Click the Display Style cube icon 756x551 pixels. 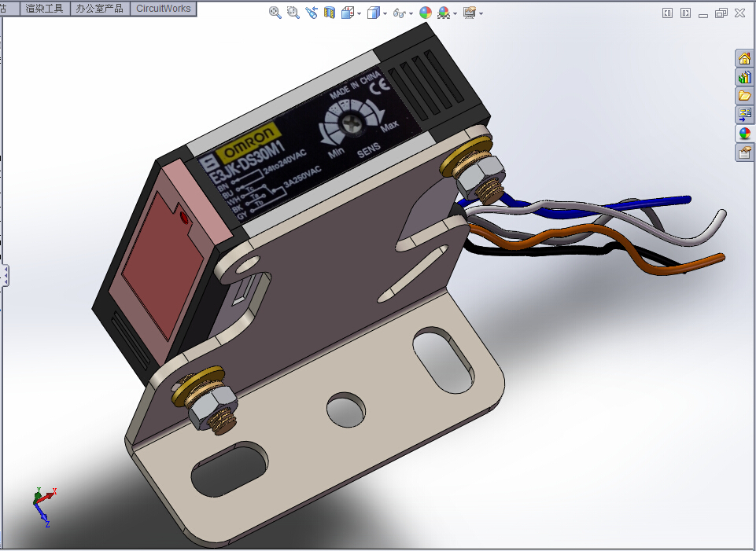pos(373,13)
